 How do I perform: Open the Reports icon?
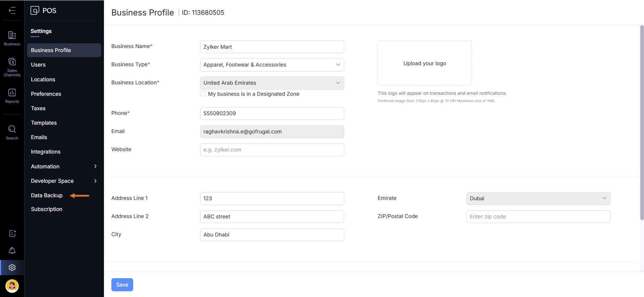[x=12, y=95]
